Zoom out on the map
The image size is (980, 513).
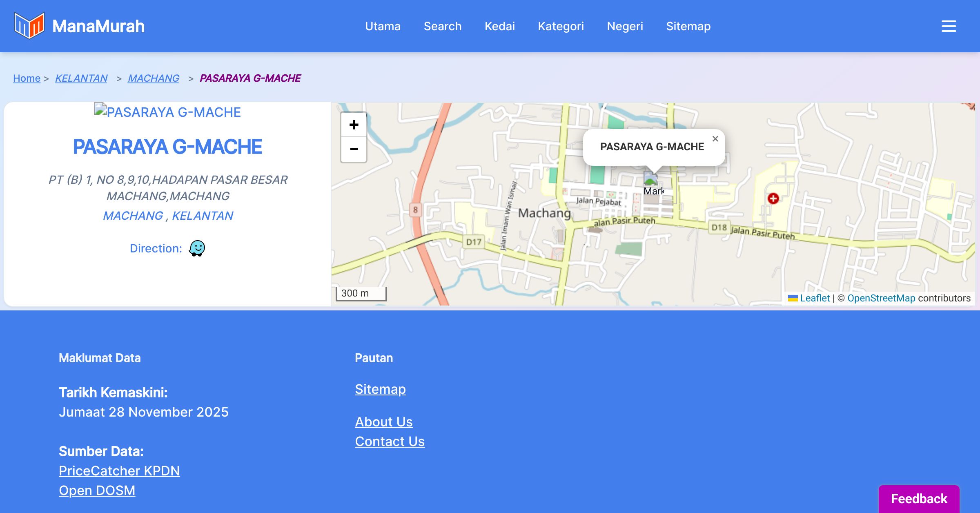coord(354,149)
